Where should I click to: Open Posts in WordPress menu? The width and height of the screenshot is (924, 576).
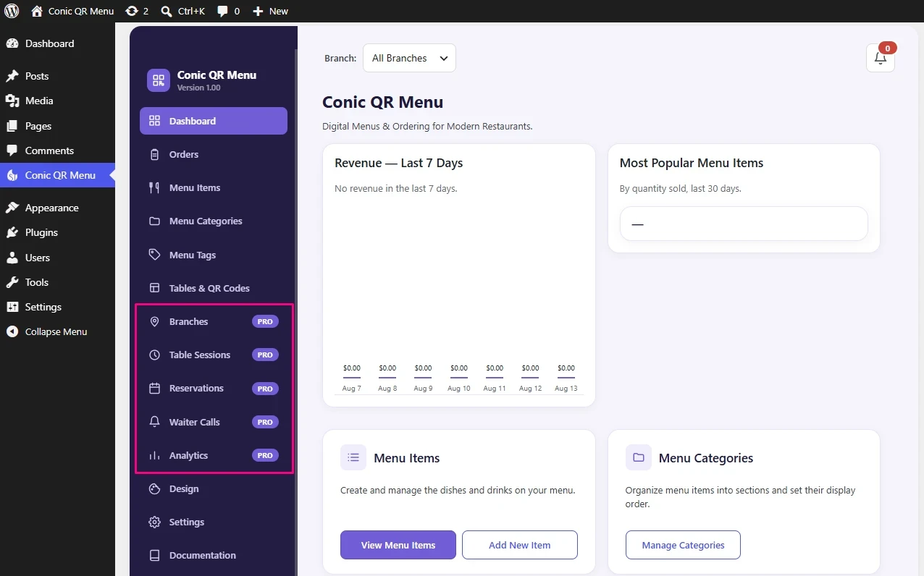coord(58,76)
